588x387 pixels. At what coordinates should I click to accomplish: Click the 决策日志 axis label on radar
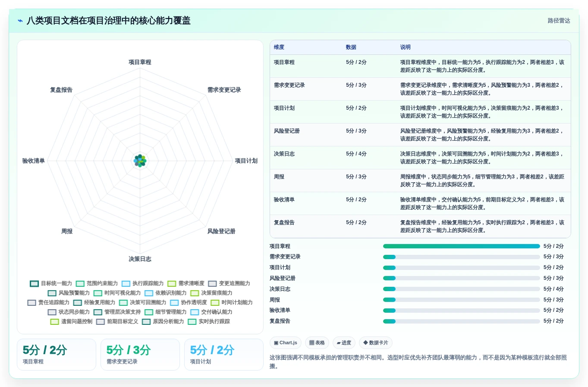click(140, 259)
